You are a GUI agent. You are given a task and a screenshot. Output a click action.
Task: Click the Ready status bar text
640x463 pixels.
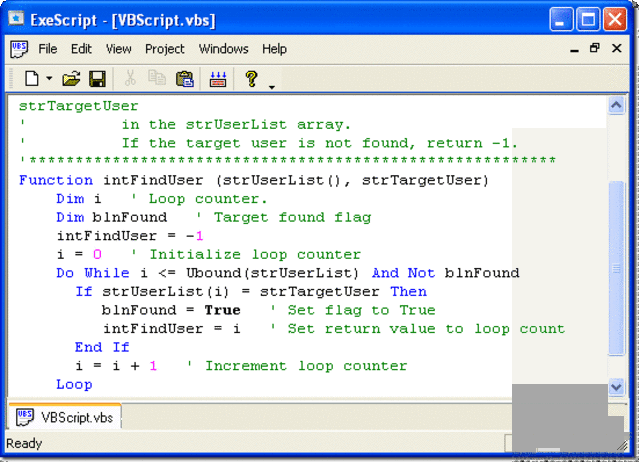(x=24, y=443)
